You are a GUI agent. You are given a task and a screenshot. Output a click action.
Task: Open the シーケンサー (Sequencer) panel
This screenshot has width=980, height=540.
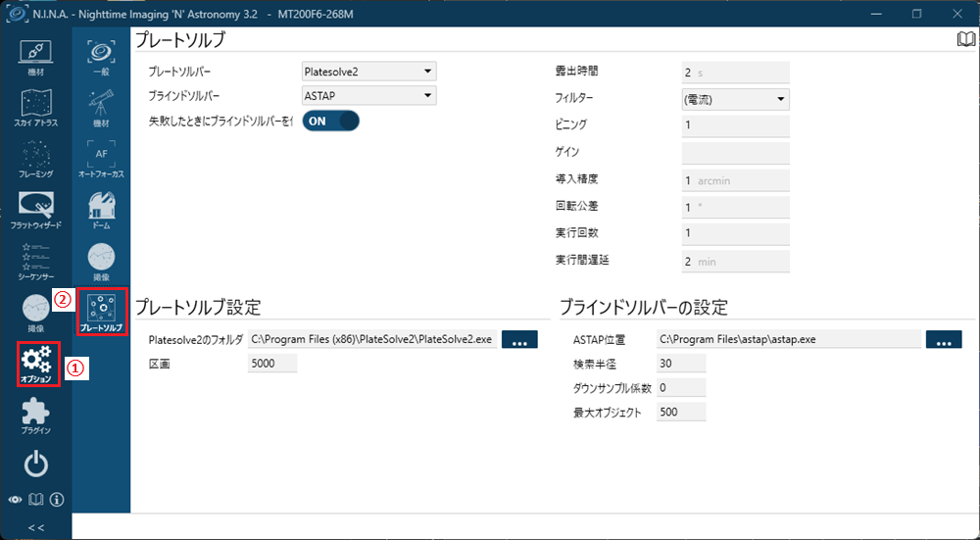point(36,263)
